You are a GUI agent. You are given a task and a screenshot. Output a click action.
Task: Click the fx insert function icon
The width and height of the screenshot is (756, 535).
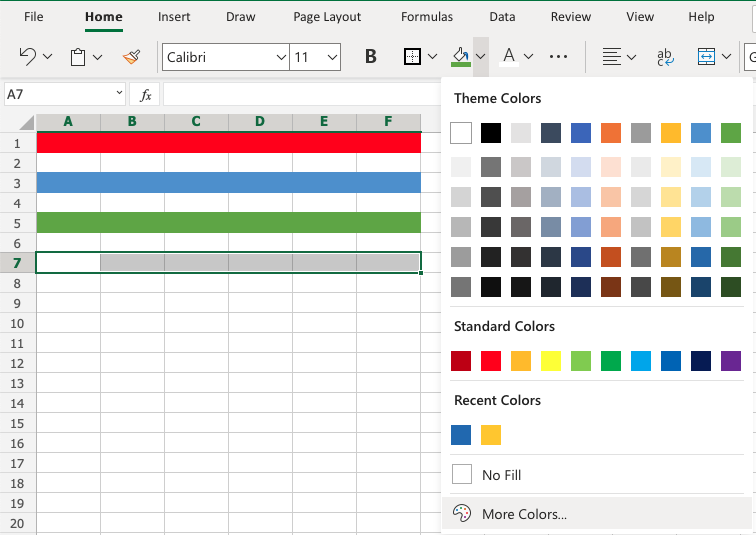(x=145, y=95)
